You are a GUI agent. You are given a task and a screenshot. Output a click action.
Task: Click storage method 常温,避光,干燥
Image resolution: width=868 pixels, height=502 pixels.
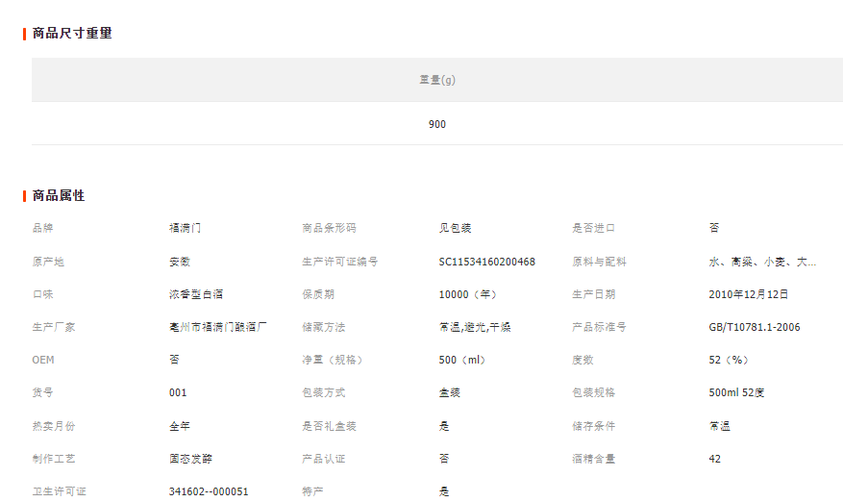pos(475,327)
